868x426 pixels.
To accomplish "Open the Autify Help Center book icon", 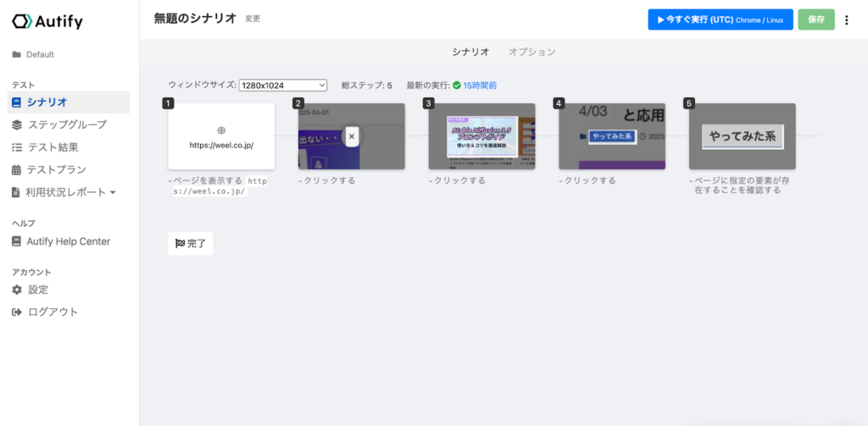I will click(17, 241).
